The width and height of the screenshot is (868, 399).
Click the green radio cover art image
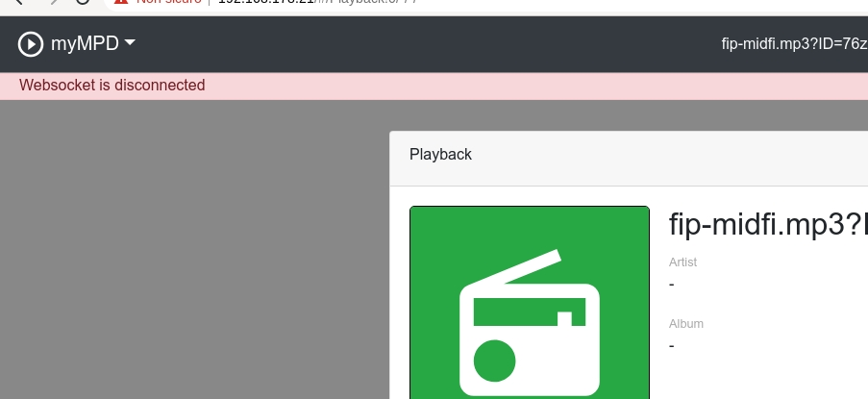coord(530,302)
